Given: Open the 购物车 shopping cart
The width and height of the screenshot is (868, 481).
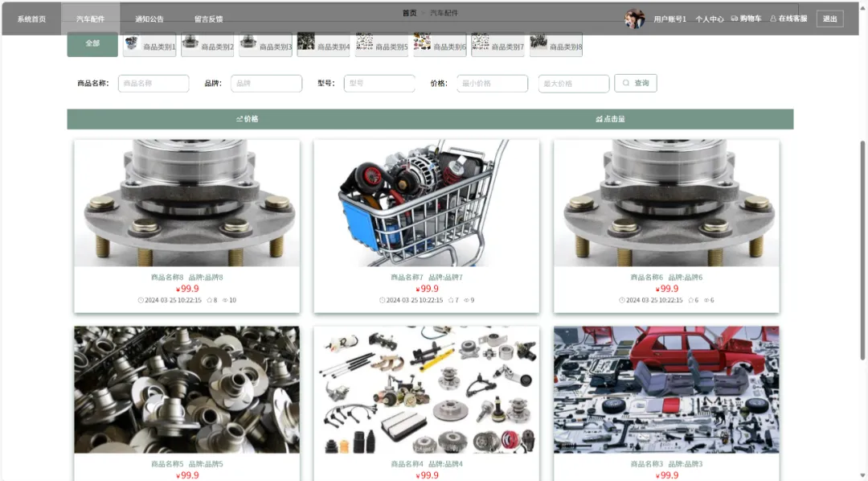Looking at the screenshot, I should click(x=746, y=18).
